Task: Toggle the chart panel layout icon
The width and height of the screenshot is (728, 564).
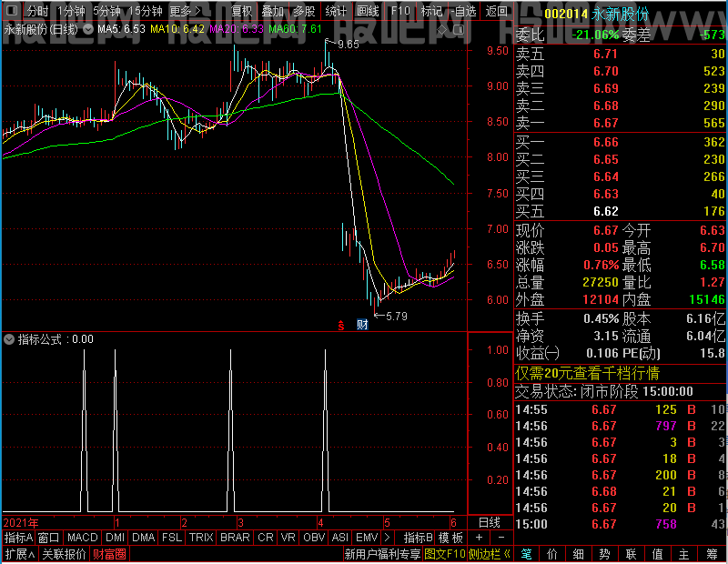Action: tap(459, 30)
